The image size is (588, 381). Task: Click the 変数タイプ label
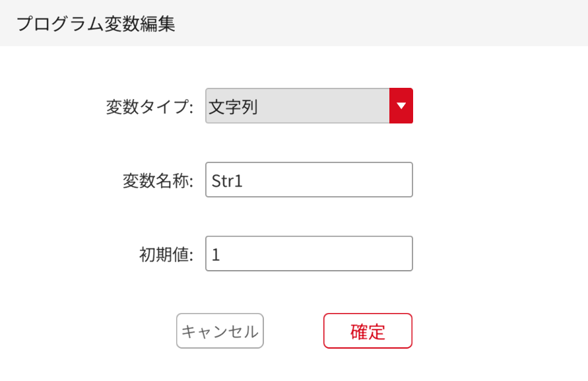tap(149, 107)
